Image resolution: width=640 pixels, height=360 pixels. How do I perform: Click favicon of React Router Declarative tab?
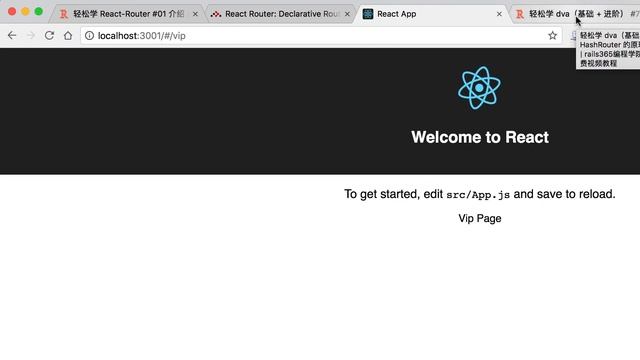coord(216,14)
